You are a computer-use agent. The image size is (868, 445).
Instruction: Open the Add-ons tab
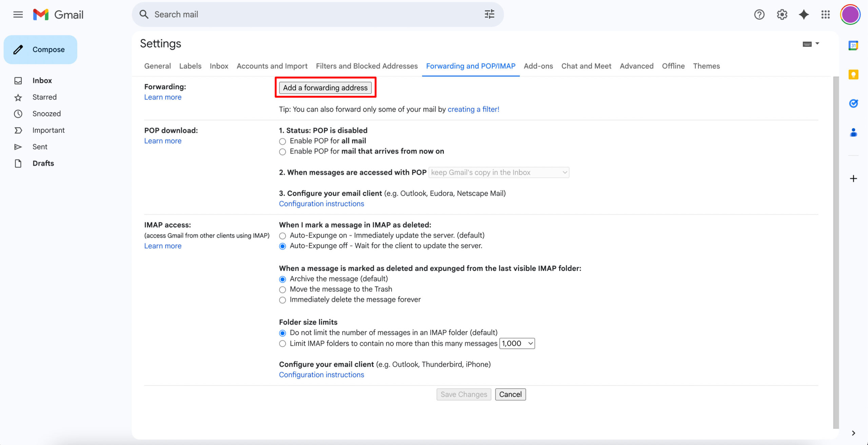click(x=538, y=66)
